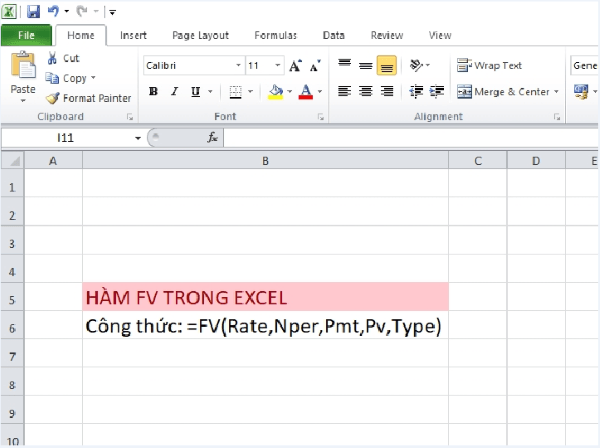Open the Name Box dropdown arrow
This screenshot has height=448, width=600.
[x=138, y=138]
